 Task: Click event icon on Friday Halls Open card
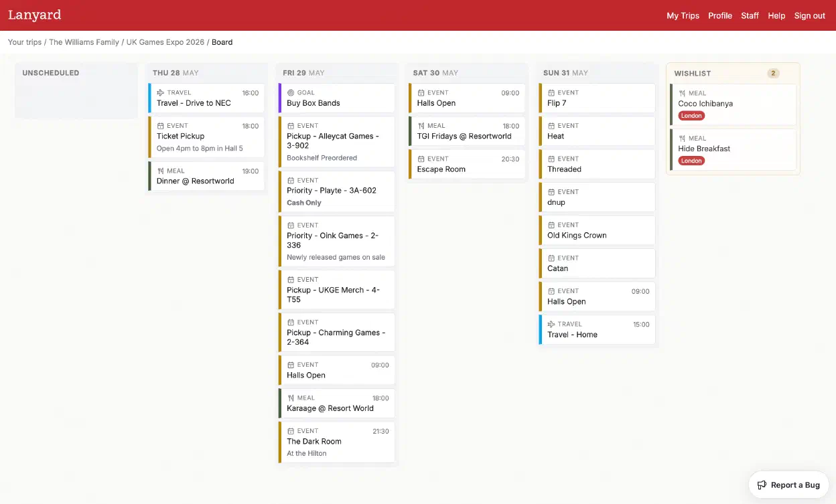[x=290, y=365]
